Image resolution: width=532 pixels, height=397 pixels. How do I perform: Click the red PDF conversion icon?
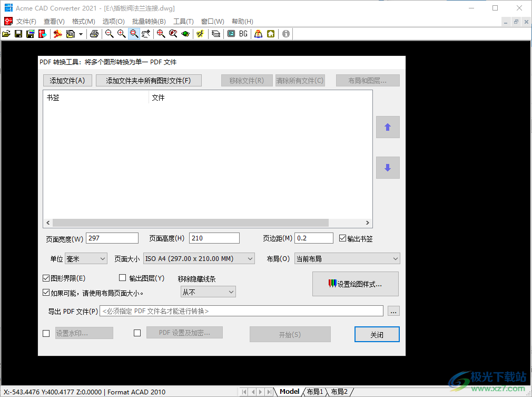[x=58, y=34]
